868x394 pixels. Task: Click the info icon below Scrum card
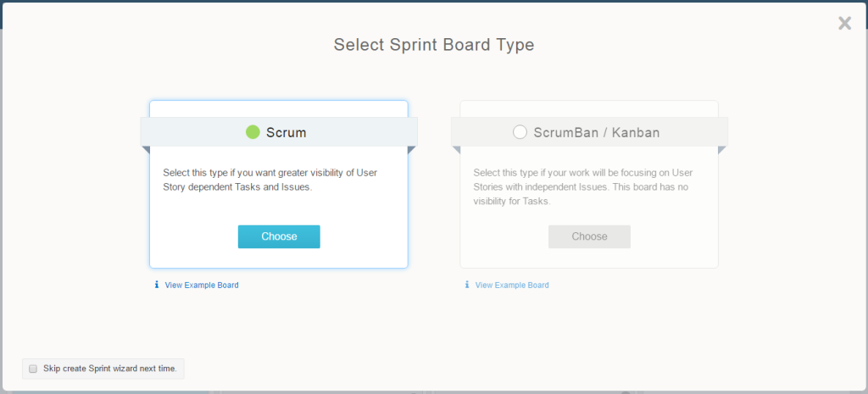pos(157,286)
